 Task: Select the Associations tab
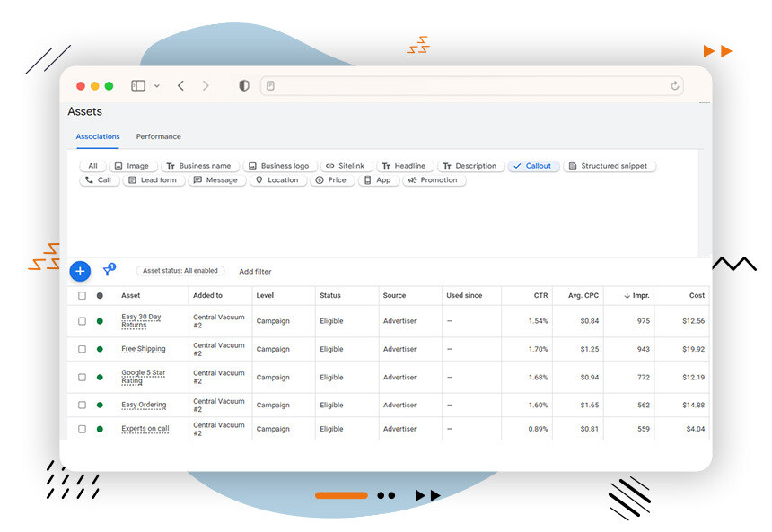pos(98,136)
